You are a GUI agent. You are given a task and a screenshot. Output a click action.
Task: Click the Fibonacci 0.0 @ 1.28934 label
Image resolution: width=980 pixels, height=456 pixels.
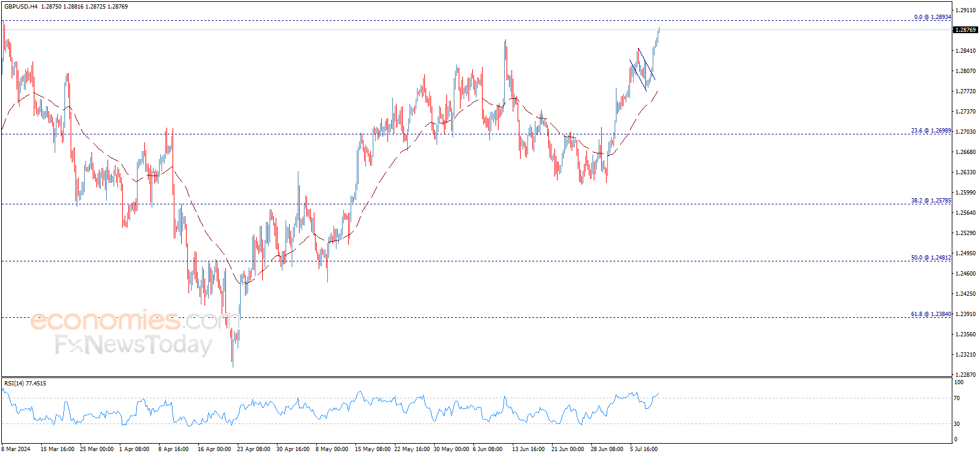click(x=932, y=17)
